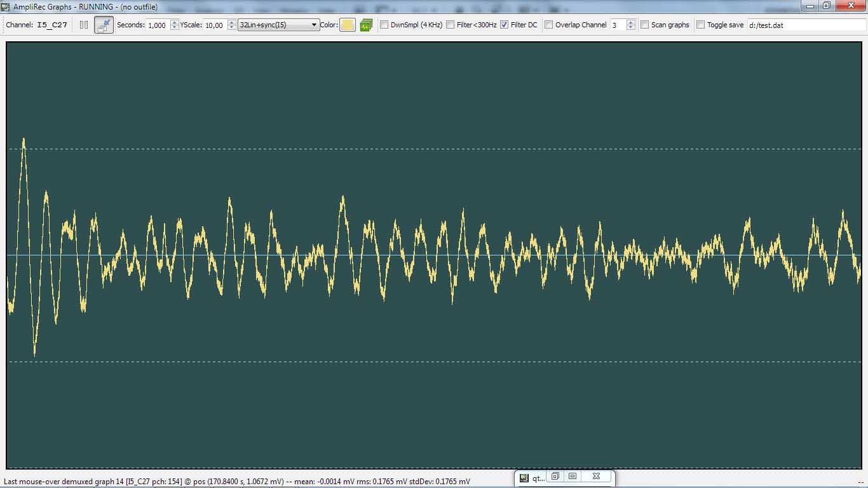This screenshot has height=488, width=868.
Task: Click the YScale value field 10,00
Action: (x=215, y=25)
